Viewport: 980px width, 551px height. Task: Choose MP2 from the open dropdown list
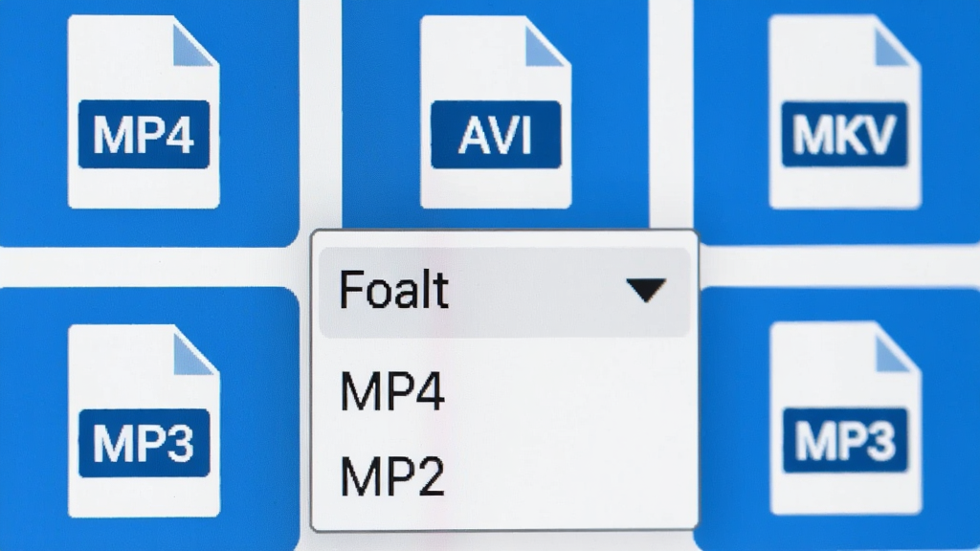[x=392, y=476]
